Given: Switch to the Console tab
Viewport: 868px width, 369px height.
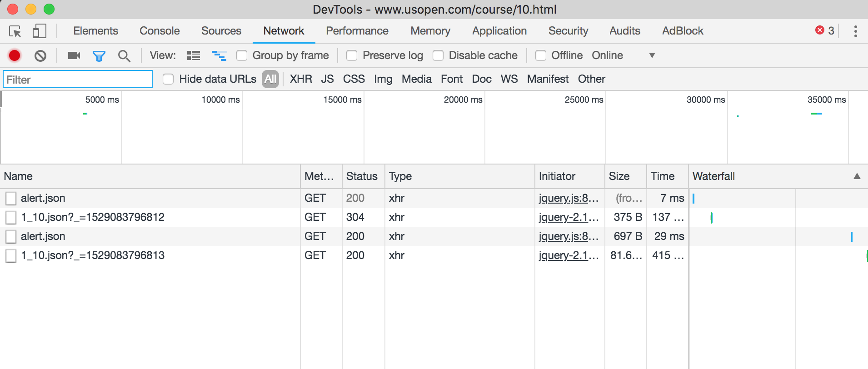Looking at the screenshot, I should pos(160,31).
